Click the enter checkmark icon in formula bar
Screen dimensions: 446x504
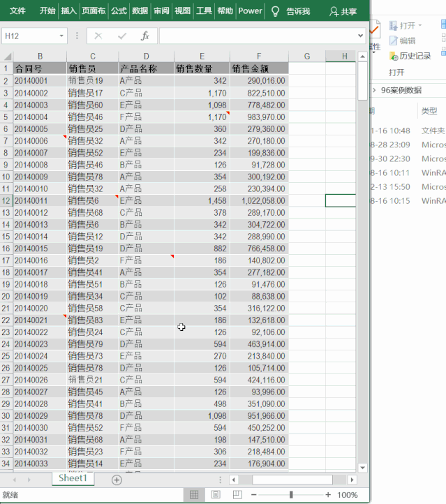click(x=122, y=36)
